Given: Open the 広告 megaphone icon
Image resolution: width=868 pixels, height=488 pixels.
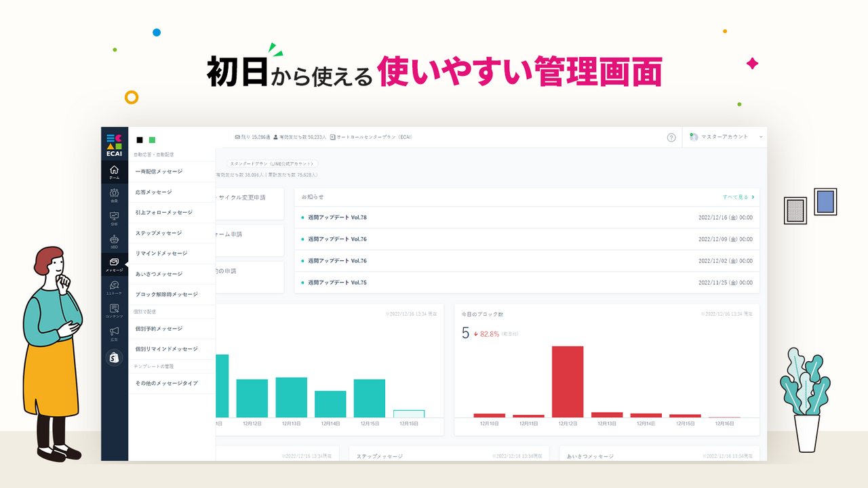Looking at the screenshot, I should tap(115, 331).
